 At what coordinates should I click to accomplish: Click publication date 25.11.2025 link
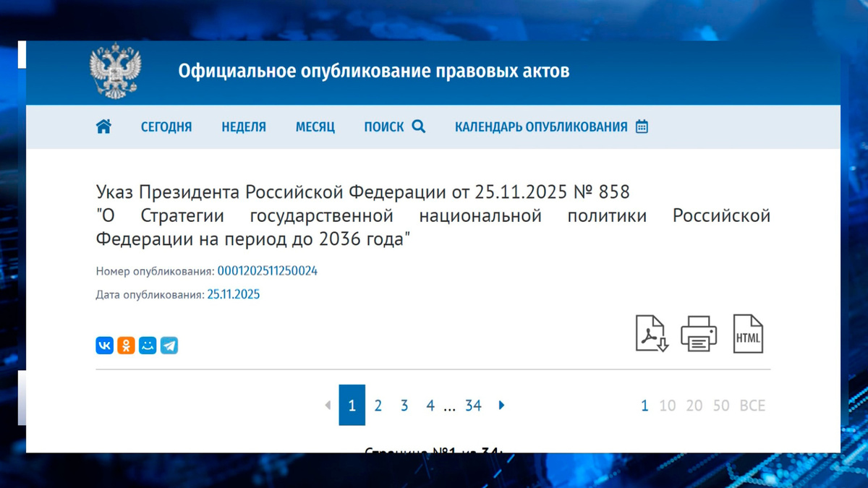pyautogui.click(x=234, y=295)
